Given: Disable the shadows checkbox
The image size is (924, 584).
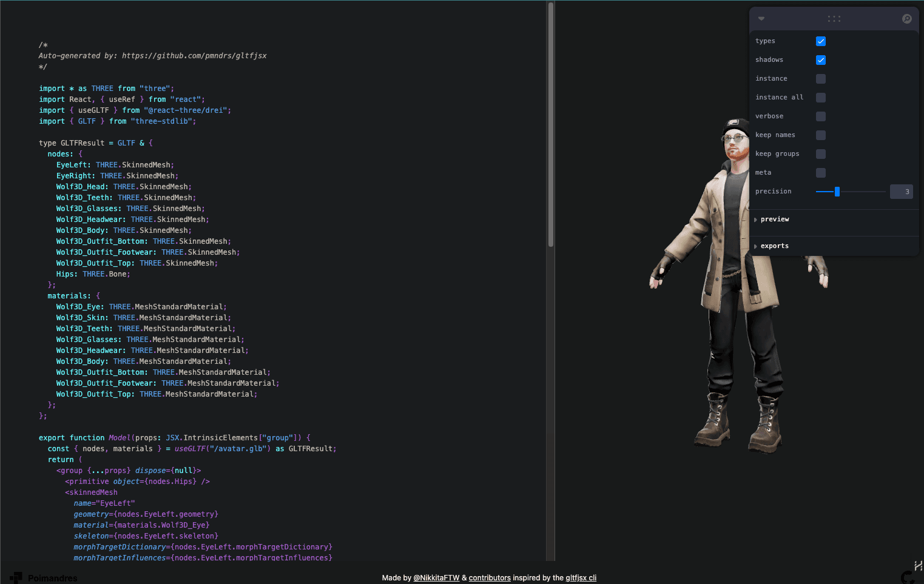Looking at the screenshot, I should click(820, 59).
